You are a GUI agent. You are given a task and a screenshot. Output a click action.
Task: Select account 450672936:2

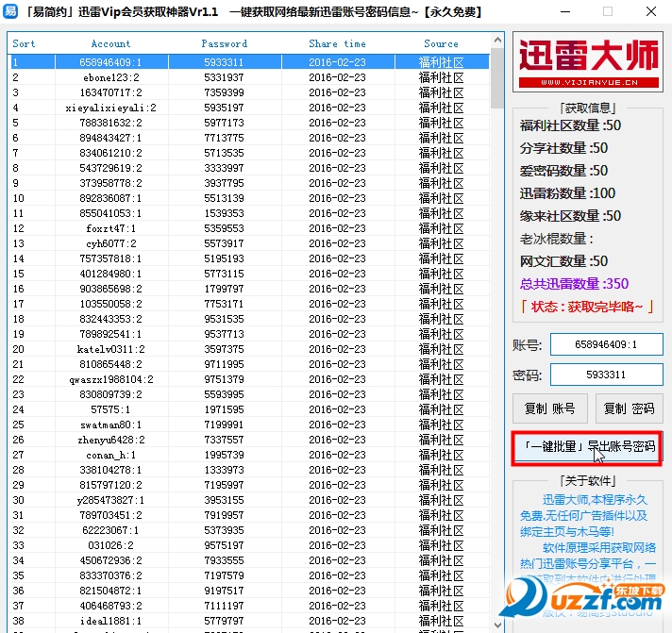tap(110, 560)
